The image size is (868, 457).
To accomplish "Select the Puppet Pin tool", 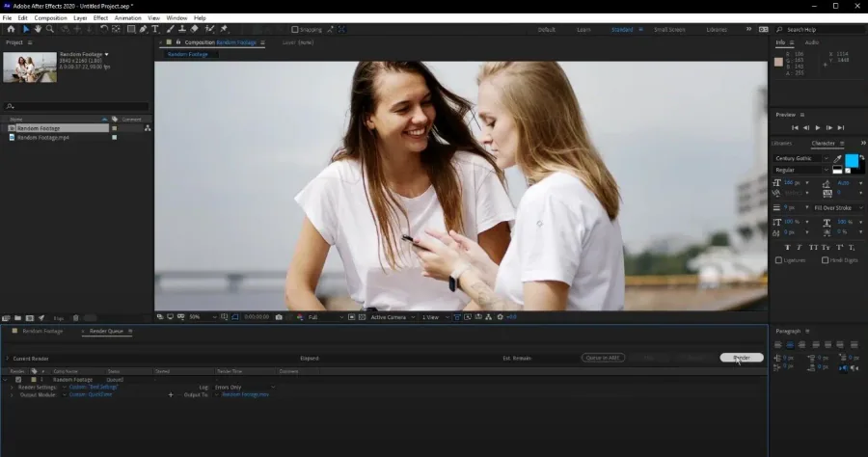I will pos(224,29).
